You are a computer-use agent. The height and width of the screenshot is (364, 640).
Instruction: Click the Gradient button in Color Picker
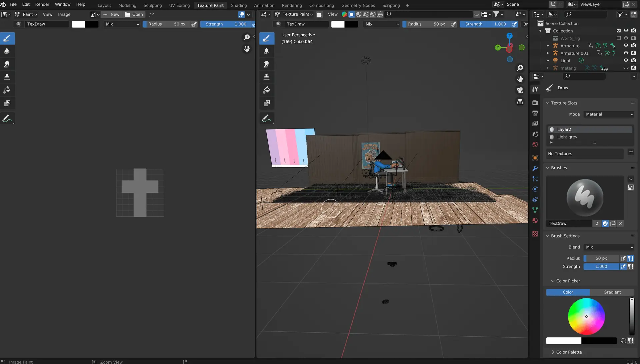tap(612, 292)
